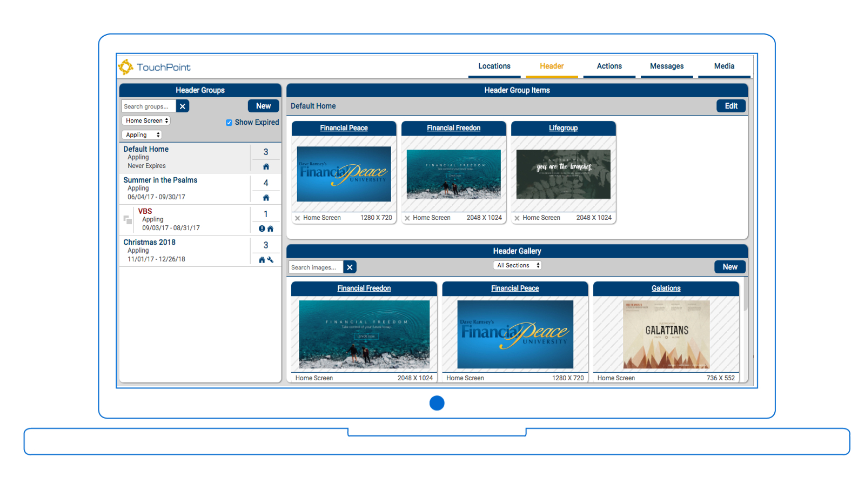The width and height of the screenshot is (858, 504).
Task: Open the All Sections dropdown in Header Gallery
Action: click(x=517, y=265)
